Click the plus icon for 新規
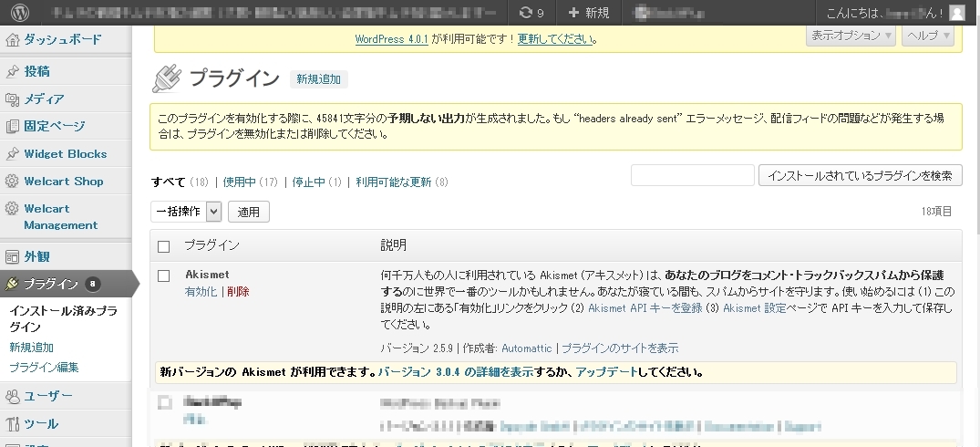The image size is (980, 447). [x=573, y=13]
